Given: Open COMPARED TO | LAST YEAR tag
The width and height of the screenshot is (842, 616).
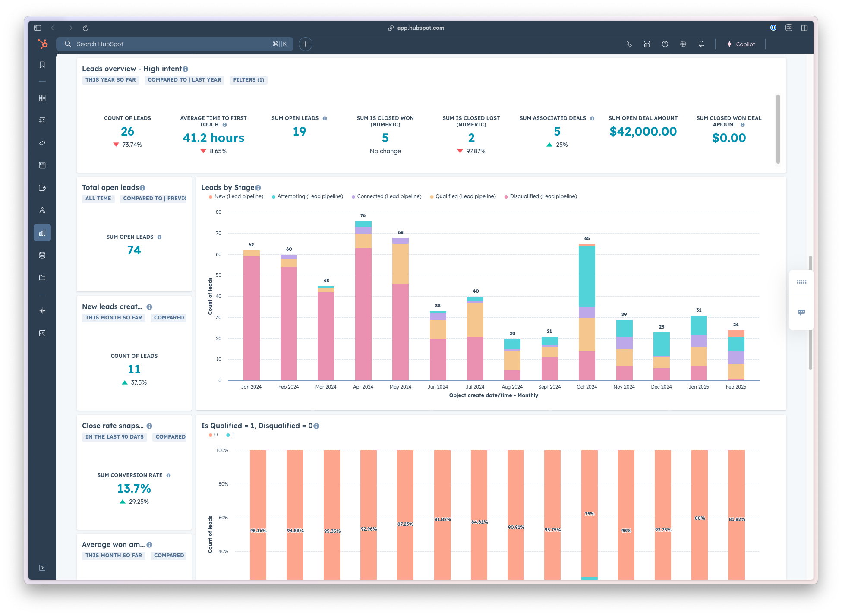Looking at the screenshot, I should (184, 80).
